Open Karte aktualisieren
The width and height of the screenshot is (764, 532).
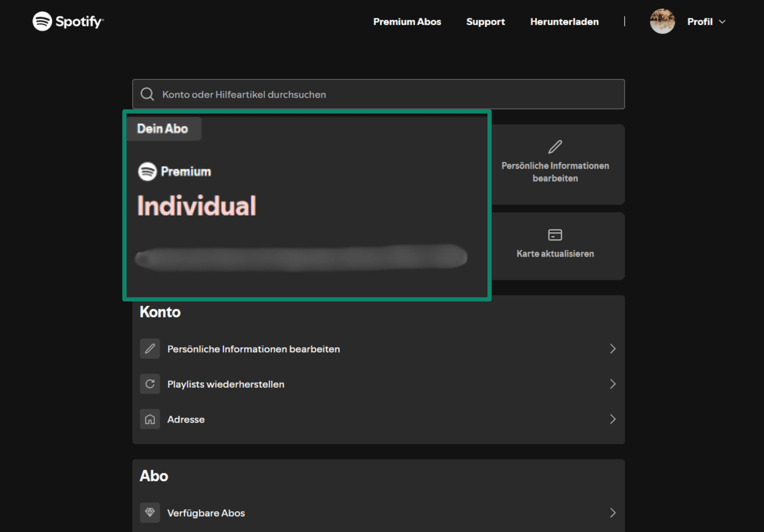pos(555,253)
